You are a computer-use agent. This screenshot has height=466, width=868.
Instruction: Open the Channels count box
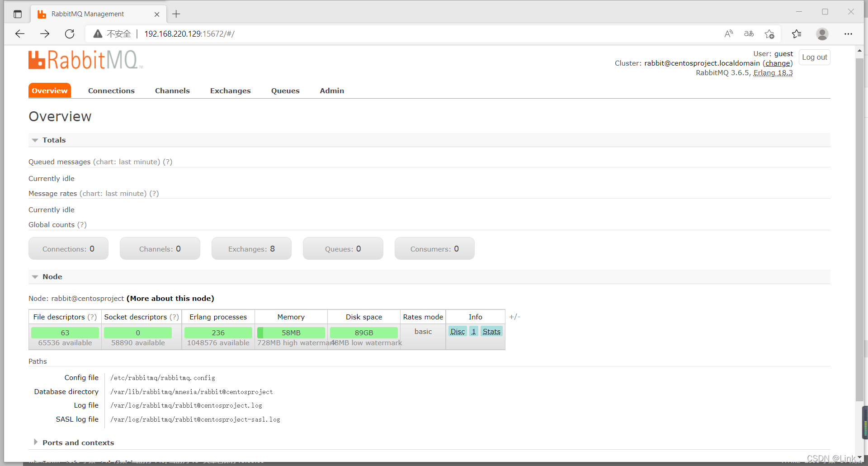point(160,249)
